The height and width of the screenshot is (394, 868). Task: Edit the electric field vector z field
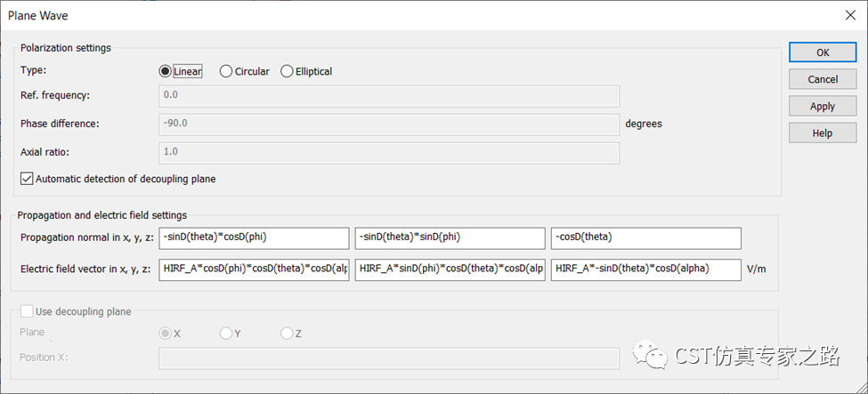[646, 270]
